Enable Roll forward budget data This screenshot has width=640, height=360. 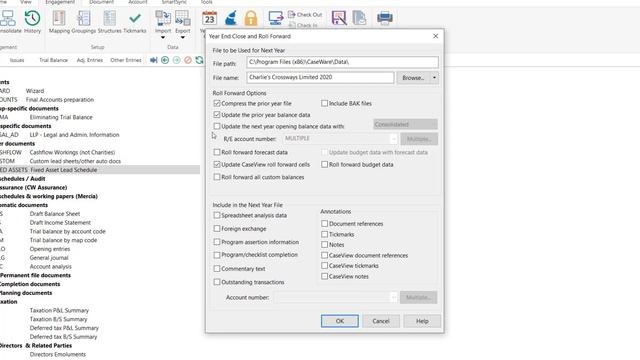pos(324,164)
